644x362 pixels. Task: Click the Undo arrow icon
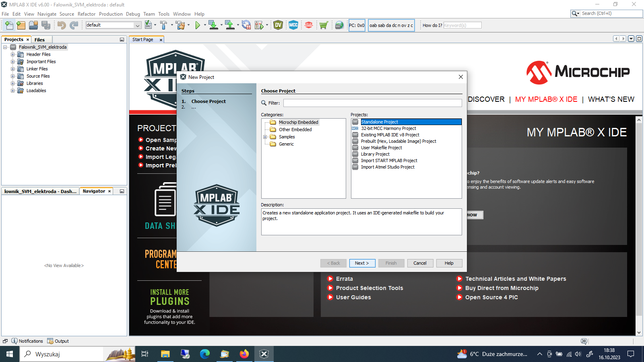pos(62,25)
